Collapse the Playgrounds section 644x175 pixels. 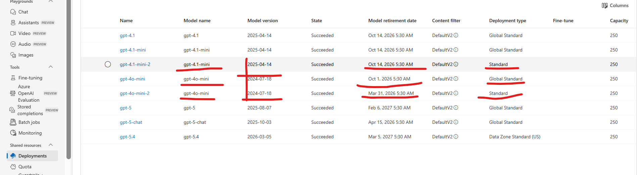click(x=51, y=1)
